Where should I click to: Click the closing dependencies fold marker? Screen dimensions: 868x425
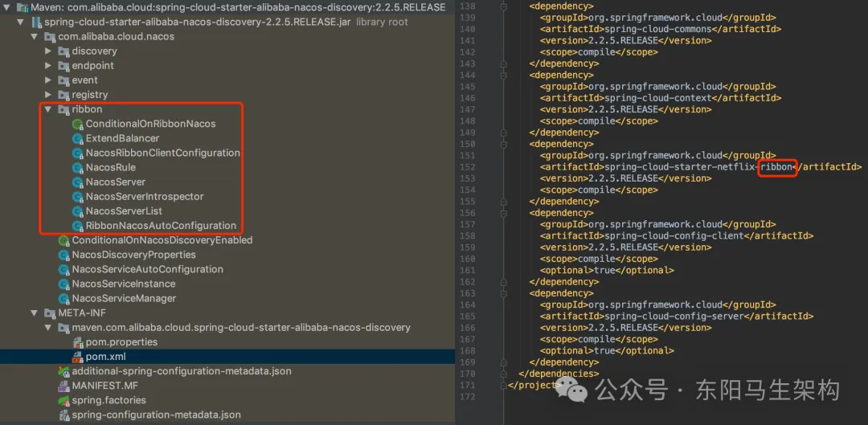coord(504,374)
